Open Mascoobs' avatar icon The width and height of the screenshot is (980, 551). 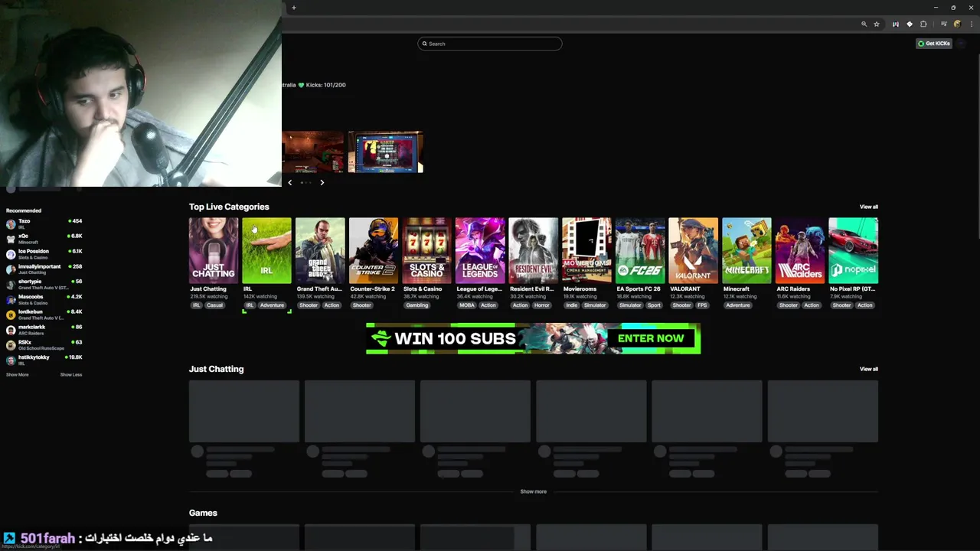tap(11, 300)
